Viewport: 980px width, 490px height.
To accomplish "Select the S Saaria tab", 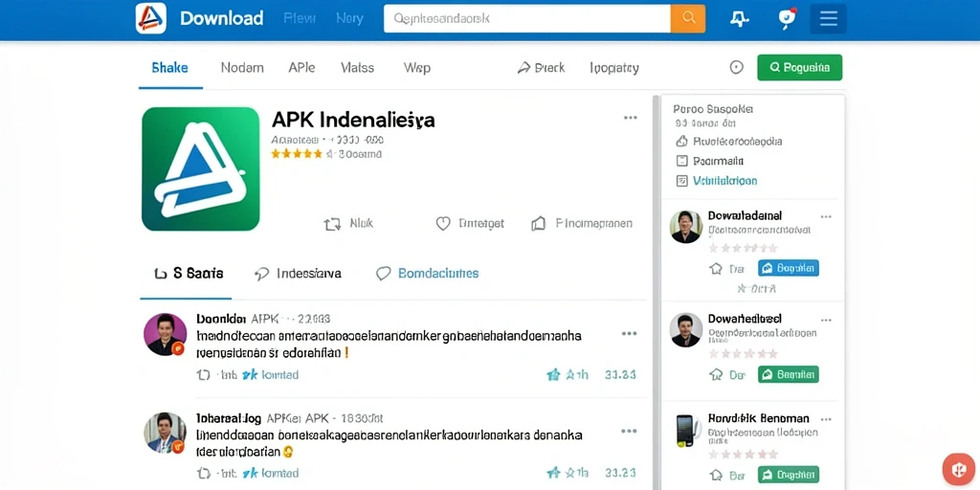I will [189, 273].
